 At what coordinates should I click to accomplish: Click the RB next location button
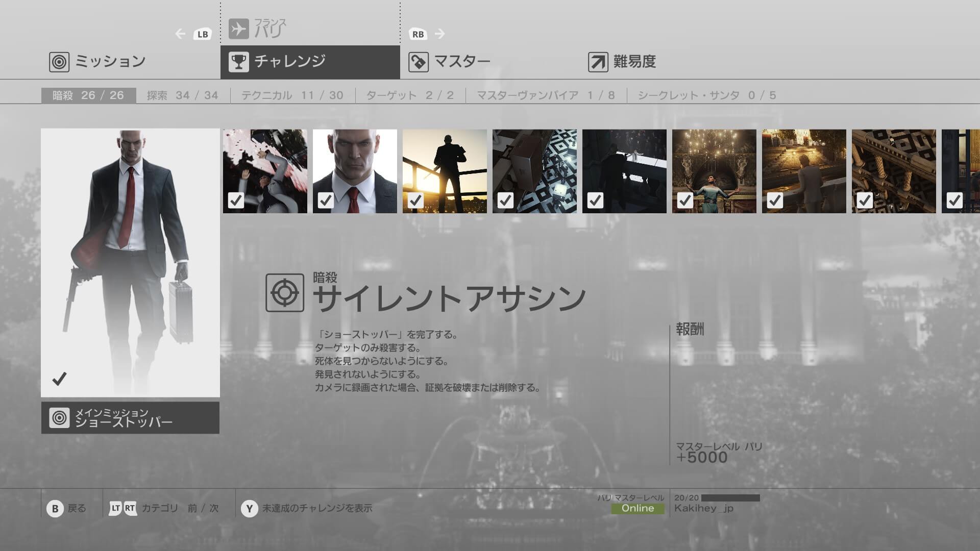[x=418, y=34]
